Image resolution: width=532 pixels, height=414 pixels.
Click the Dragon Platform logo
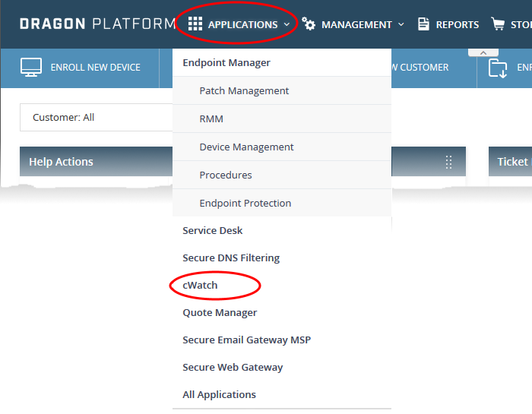pos(98,24)
